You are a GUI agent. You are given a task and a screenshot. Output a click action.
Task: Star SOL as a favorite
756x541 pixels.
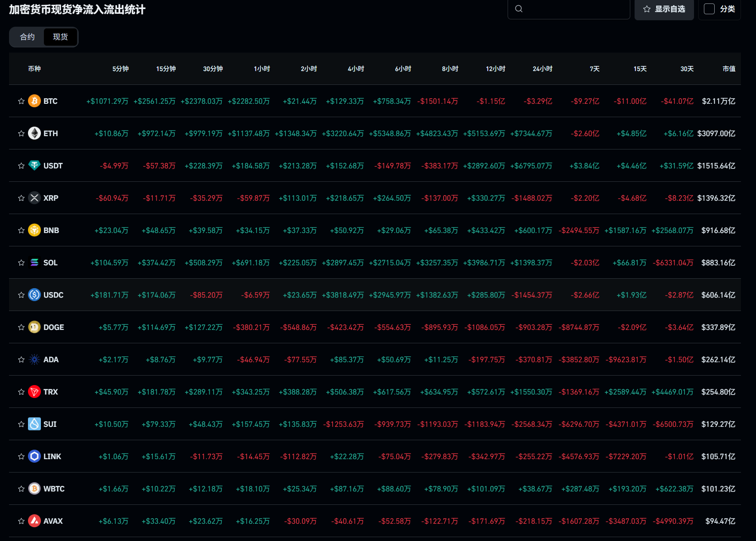pos(21,263)
